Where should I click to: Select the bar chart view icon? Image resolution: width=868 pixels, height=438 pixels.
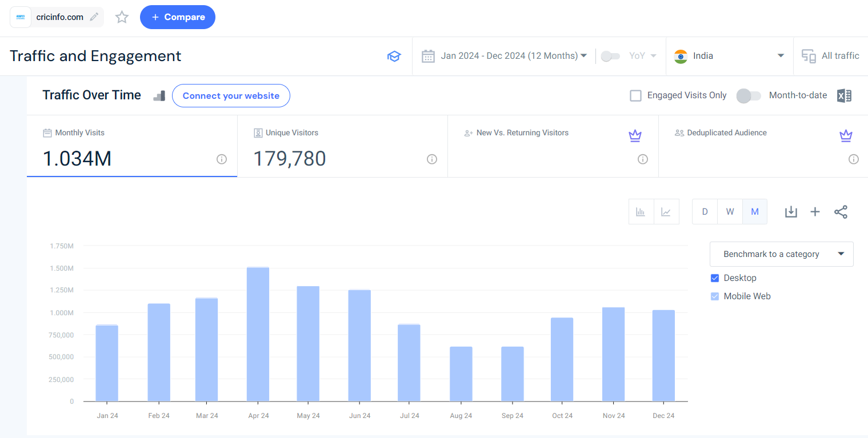(x=641, y=211)
